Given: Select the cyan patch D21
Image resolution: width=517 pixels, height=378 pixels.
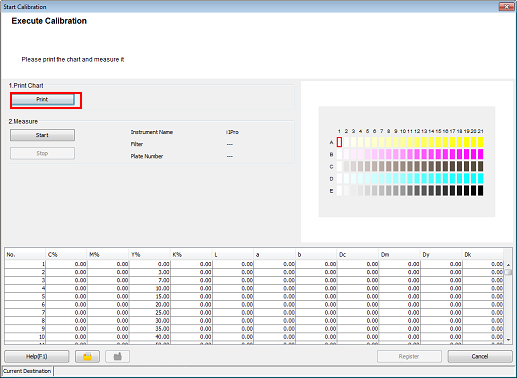Looking at the screenshot, I should (480, 178).
